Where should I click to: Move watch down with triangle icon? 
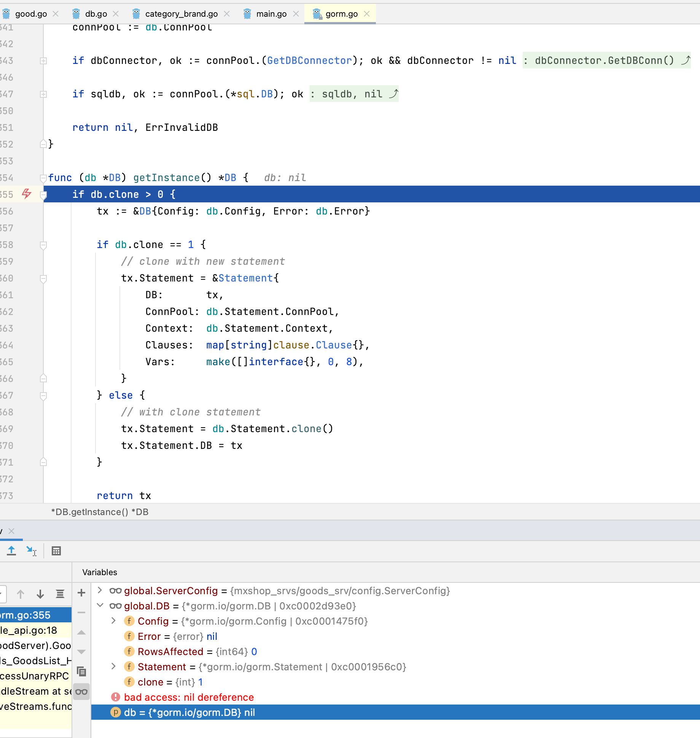click(x=81, y=652)
